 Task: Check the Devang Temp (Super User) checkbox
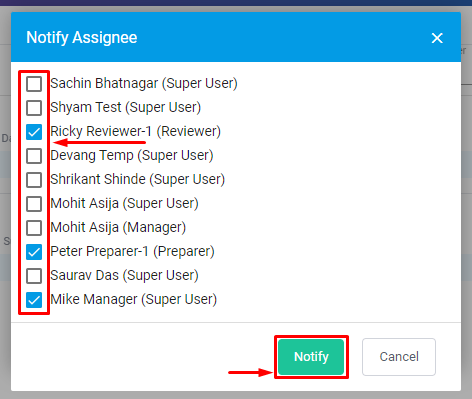(x=34, y=156)
